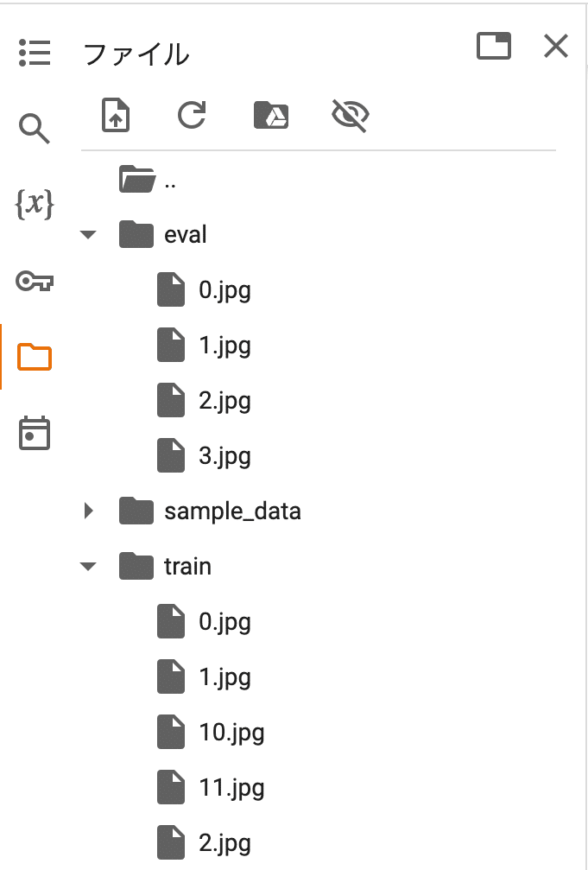Collapse the train folder arrow
Screen dimensions: 588x870
[88, 567]
